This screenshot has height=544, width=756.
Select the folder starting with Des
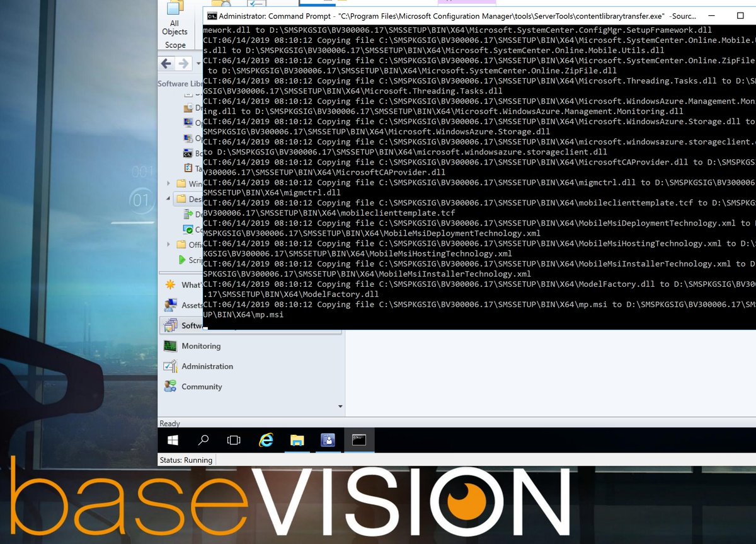(x=189, y=199)
